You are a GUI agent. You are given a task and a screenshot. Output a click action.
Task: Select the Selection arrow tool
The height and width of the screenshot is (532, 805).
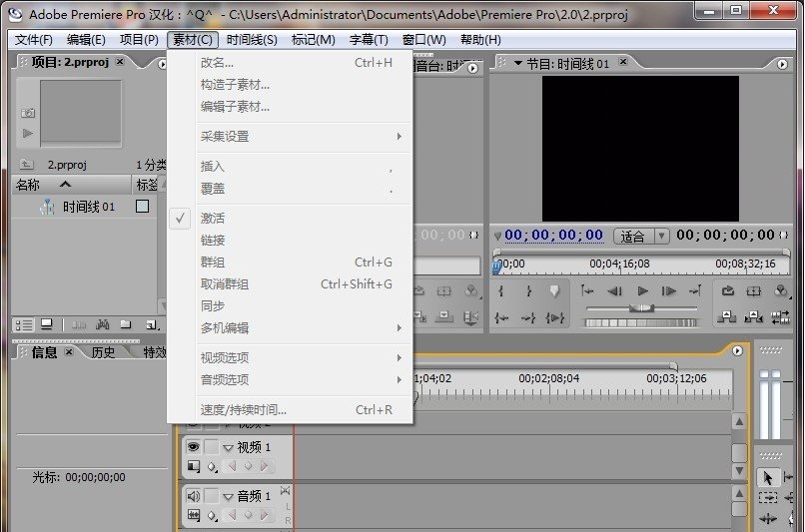click(767, 478)
